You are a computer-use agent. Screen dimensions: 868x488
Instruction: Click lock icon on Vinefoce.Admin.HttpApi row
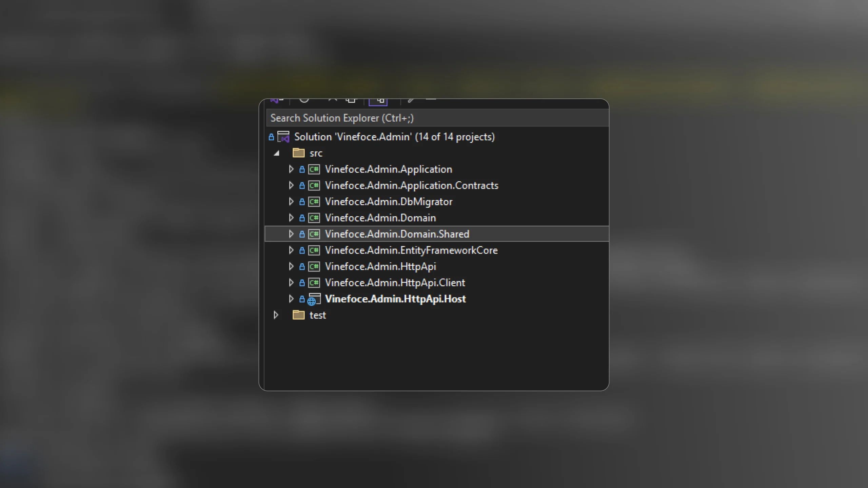click(302, 267)
